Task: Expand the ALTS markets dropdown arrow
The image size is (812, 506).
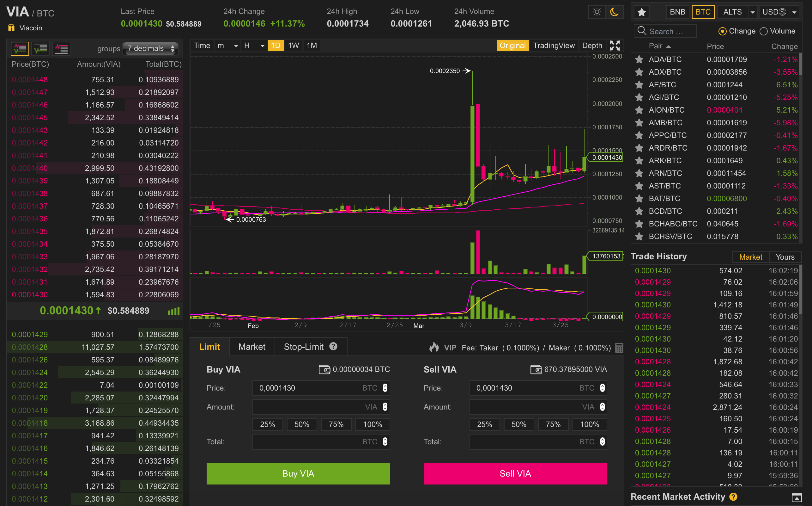Action: tap(753, 12)
